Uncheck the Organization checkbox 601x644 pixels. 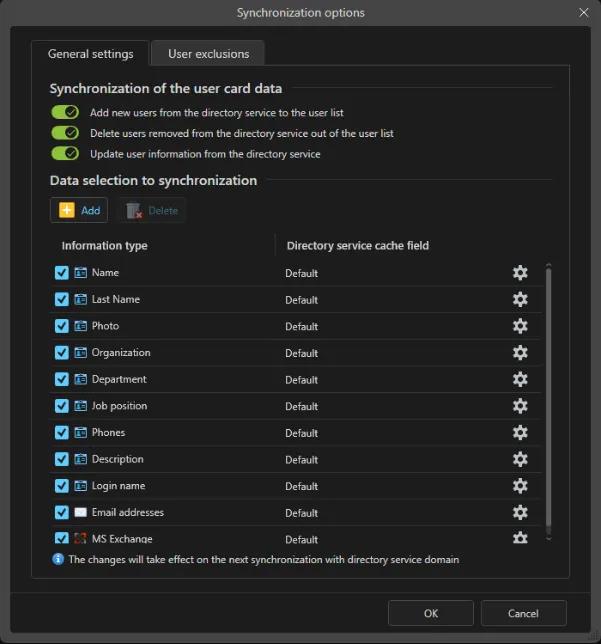point(62,353)
